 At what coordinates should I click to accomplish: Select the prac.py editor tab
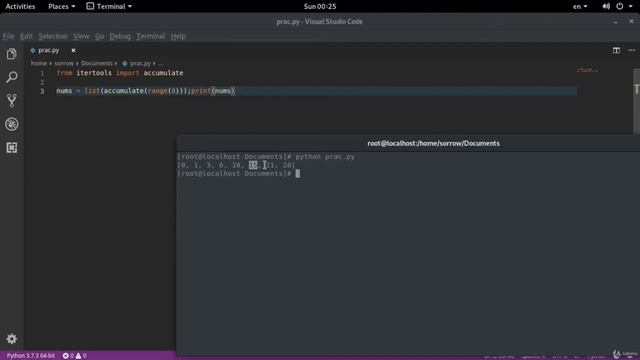pyautogui.click(x=49, y=50)
